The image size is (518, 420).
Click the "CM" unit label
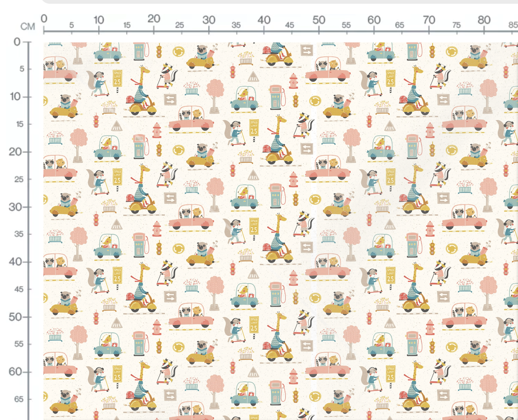pos(28,27)
